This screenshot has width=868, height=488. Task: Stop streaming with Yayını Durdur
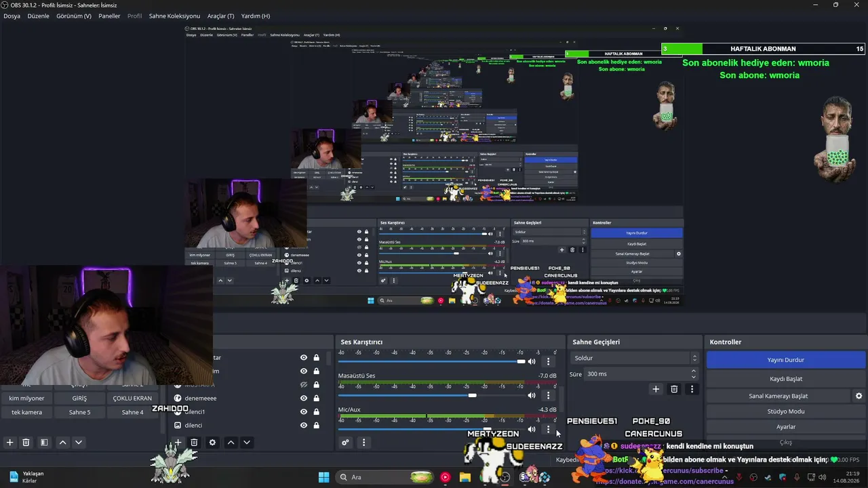click(786, 360)
